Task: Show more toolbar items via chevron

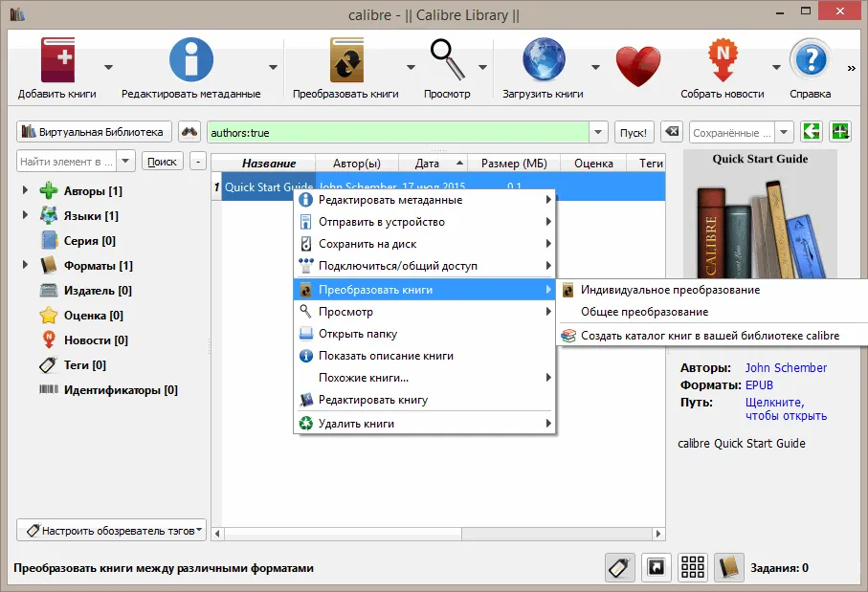Action: (852, 69)
